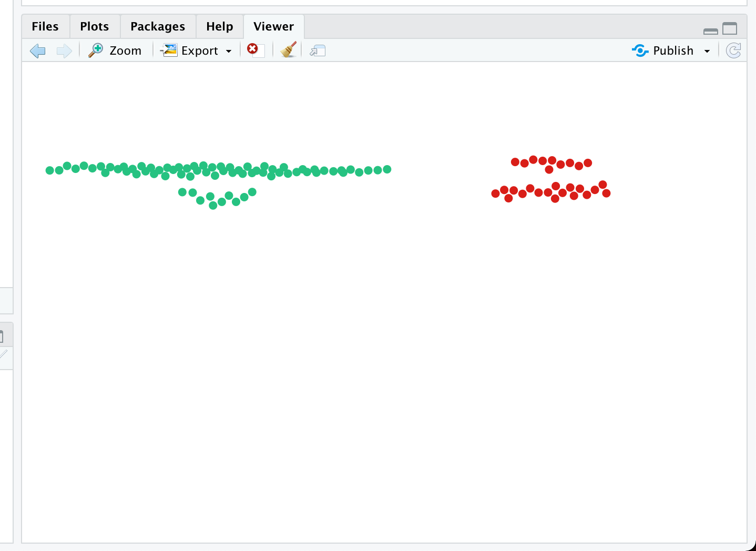Switch to the Plots tab
The height and width of the screenshot is (551, 756).
[x=94, y=26]
